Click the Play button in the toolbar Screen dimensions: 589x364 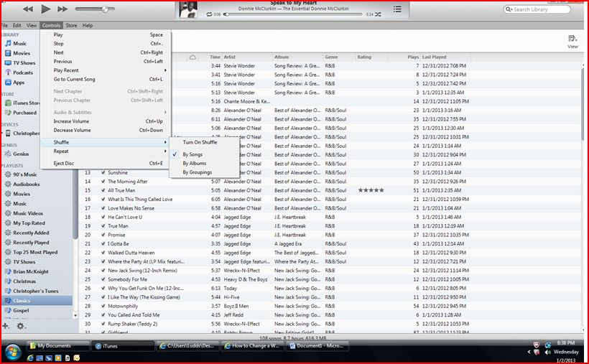coord(45,9)
